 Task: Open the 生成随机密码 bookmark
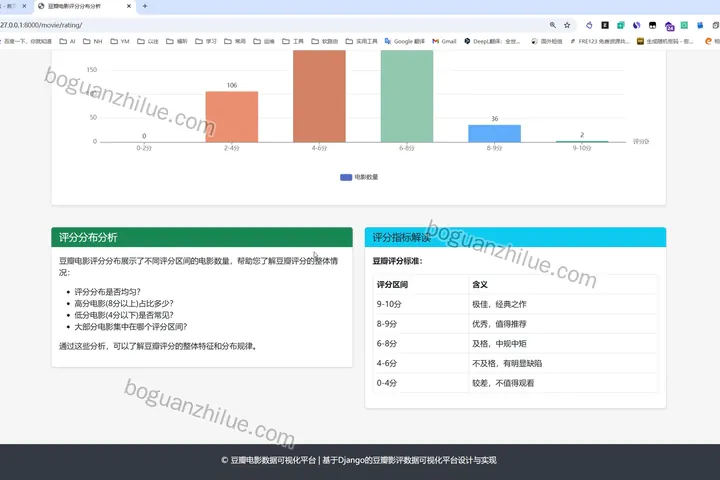(665, 41)
